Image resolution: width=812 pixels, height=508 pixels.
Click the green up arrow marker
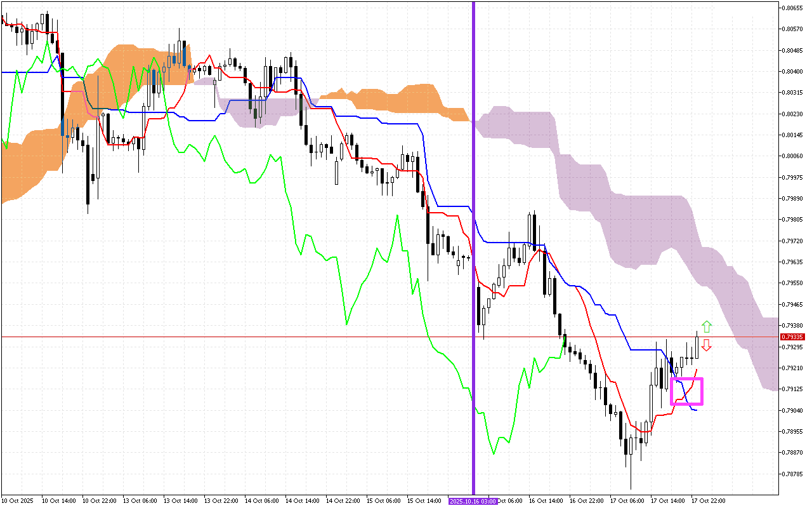coord(706,327)
